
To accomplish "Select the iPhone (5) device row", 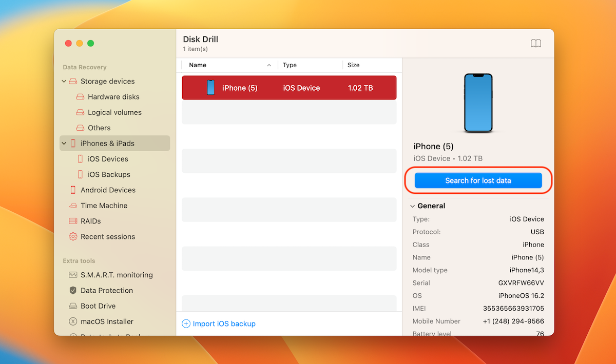I will 289,88.
